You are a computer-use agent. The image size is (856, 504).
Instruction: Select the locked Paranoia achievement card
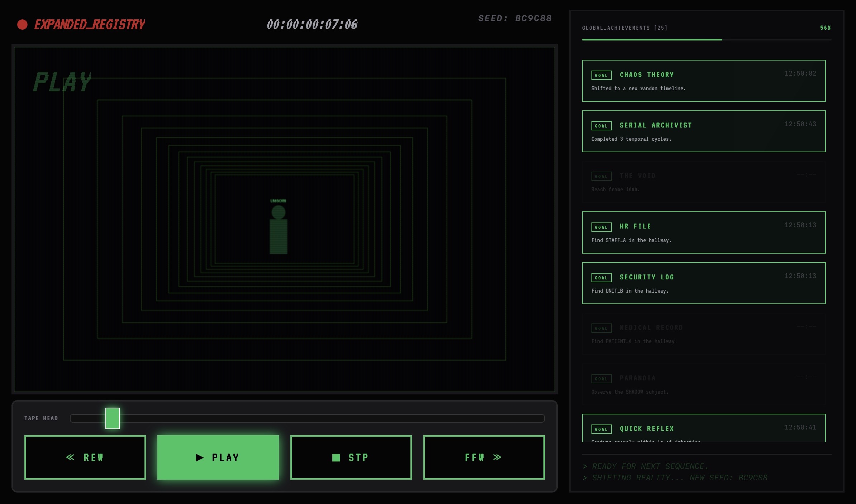coord(703,384)
